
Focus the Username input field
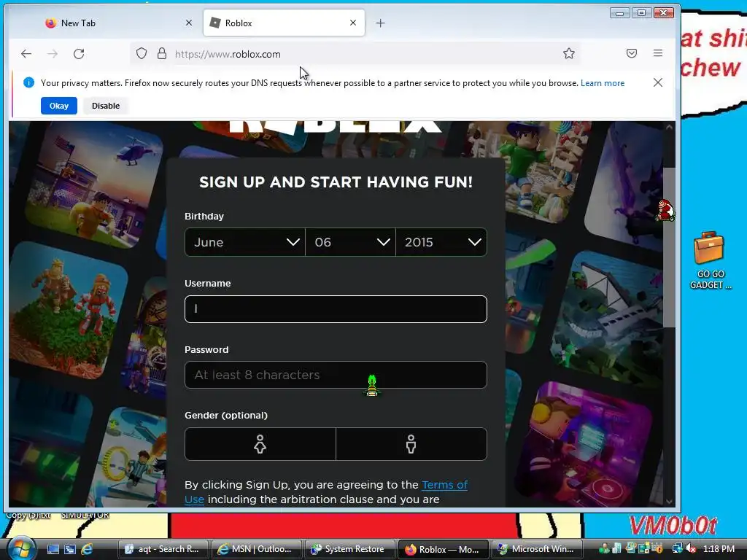coord(336,309)
